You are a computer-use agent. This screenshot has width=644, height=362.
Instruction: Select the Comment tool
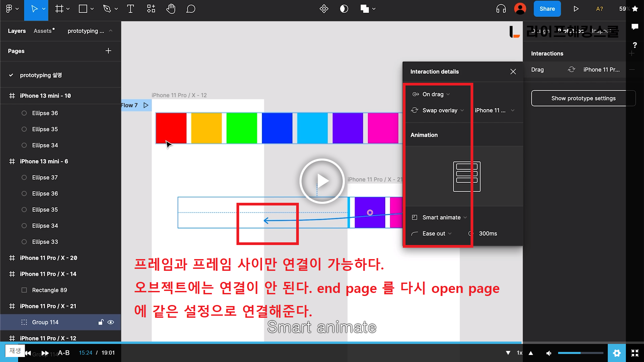click(191, 9)
